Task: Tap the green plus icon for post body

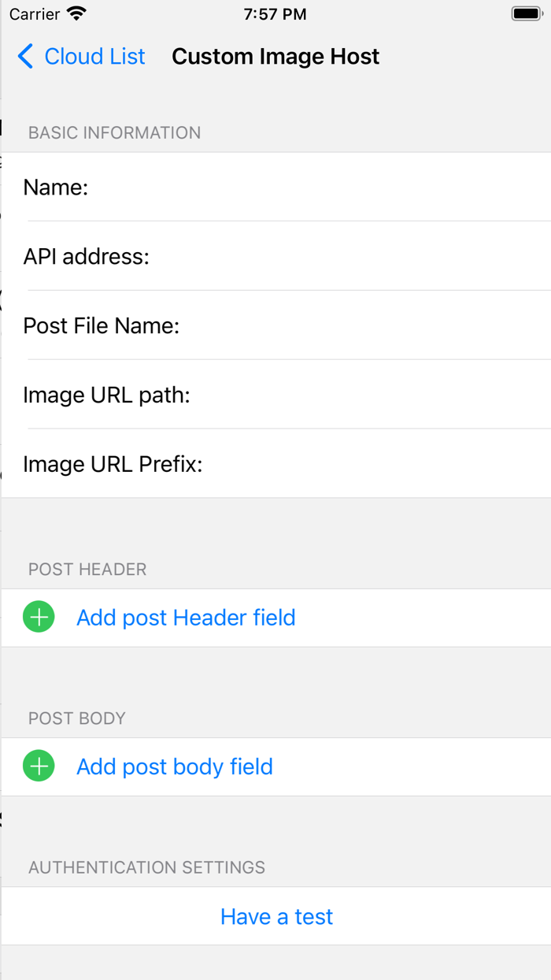Action: [x=38, y=766]
